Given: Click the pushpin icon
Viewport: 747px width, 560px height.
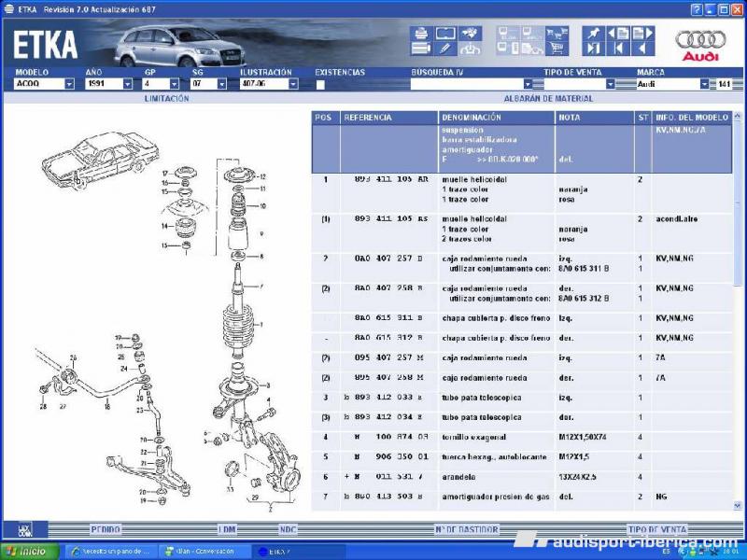Looking at the screenshot, I should (593, 34).
